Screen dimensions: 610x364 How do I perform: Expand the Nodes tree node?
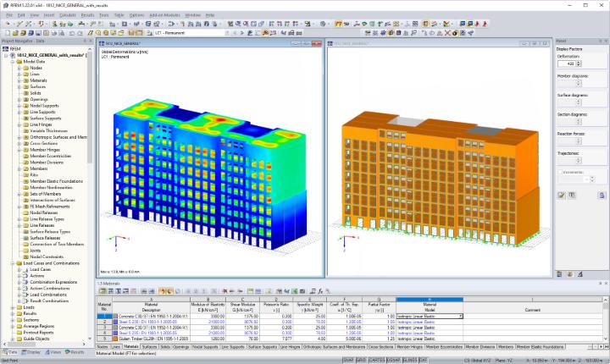19,68
